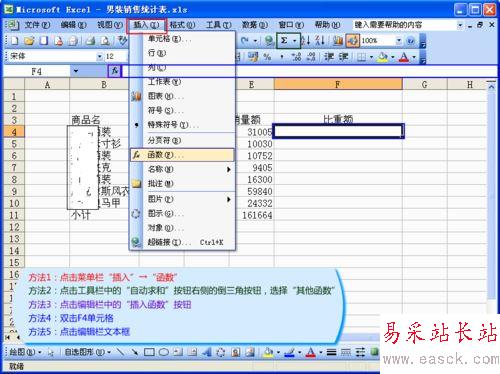Open Print Preview from the toolbar
Image resolution: width=500 pixels, height=374 pixels.
(x=105, y=41)
